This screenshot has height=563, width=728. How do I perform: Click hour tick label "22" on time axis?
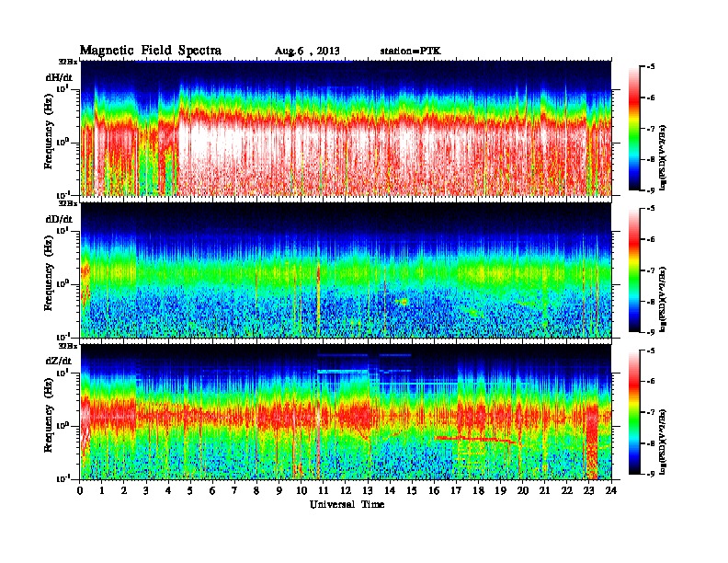pos(566,490)
